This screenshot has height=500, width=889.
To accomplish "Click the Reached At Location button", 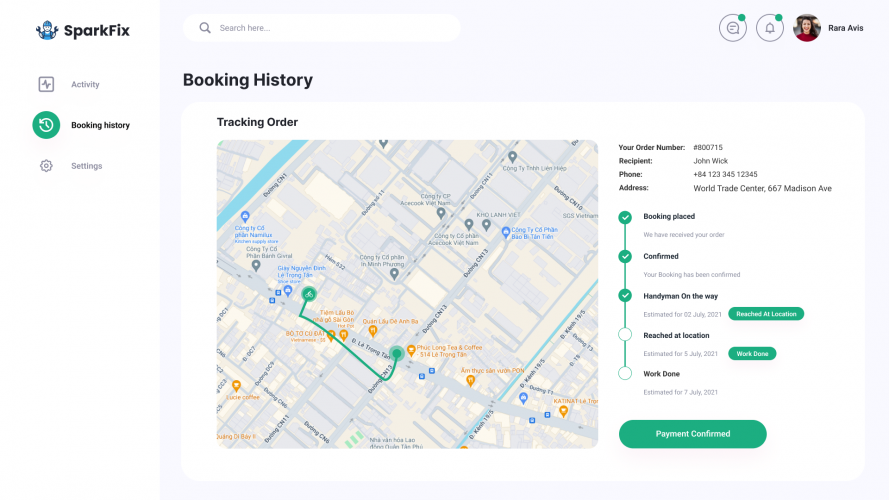I will click(x=766, y=314).
